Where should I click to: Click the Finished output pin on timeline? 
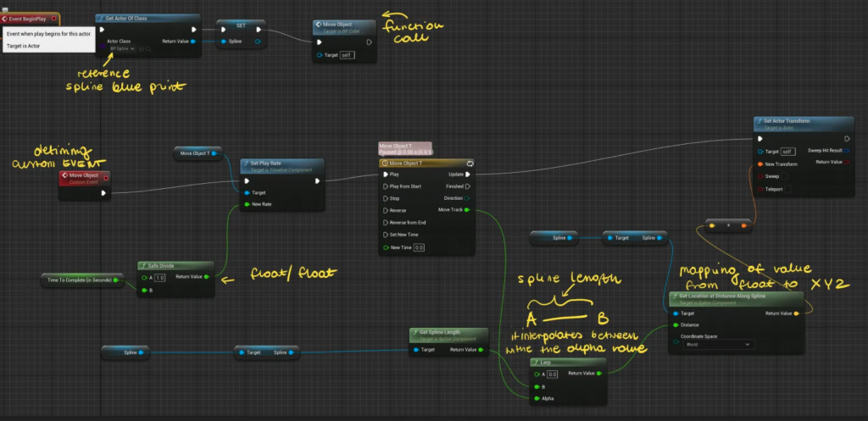pyautogui.click(x=468, y=186)
